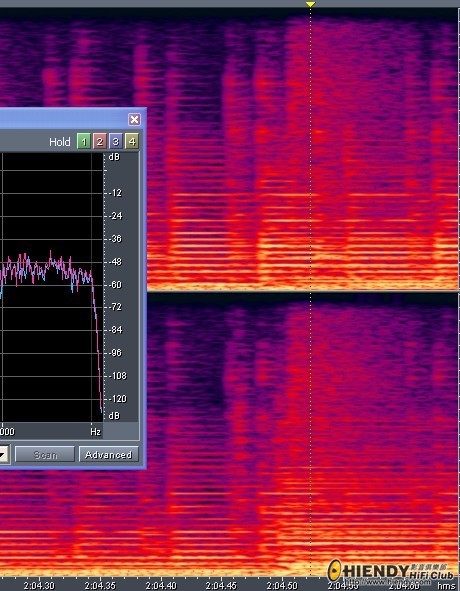Close the Frequency Analysis window
The width and height of the screenshot is (460, 591).
point(134,119)
